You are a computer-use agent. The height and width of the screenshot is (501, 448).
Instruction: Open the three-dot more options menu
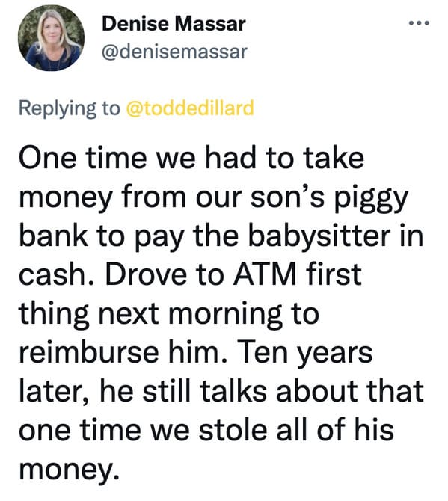coord(419,23)
